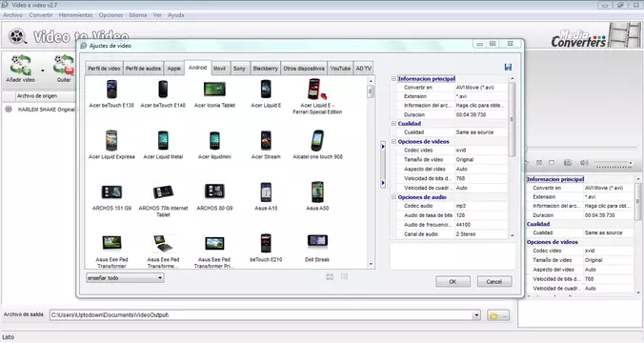Screen dimensions: 644x343
Task: Select the Asus A50 phone
Action: (x=317, y=197)
